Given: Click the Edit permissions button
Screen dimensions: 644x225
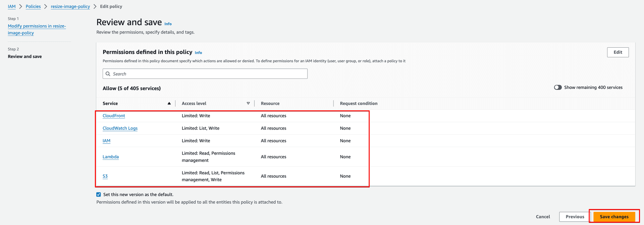Looking at the screenshot, I should (x=618, y=52).
